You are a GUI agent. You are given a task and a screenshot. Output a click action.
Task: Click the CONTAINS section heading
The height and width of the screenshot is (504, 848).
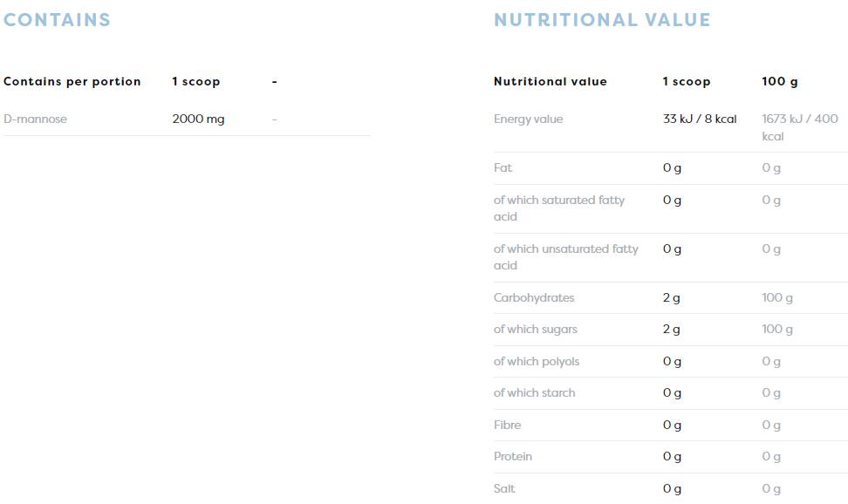pyautogui.click(x=57, y=20)
